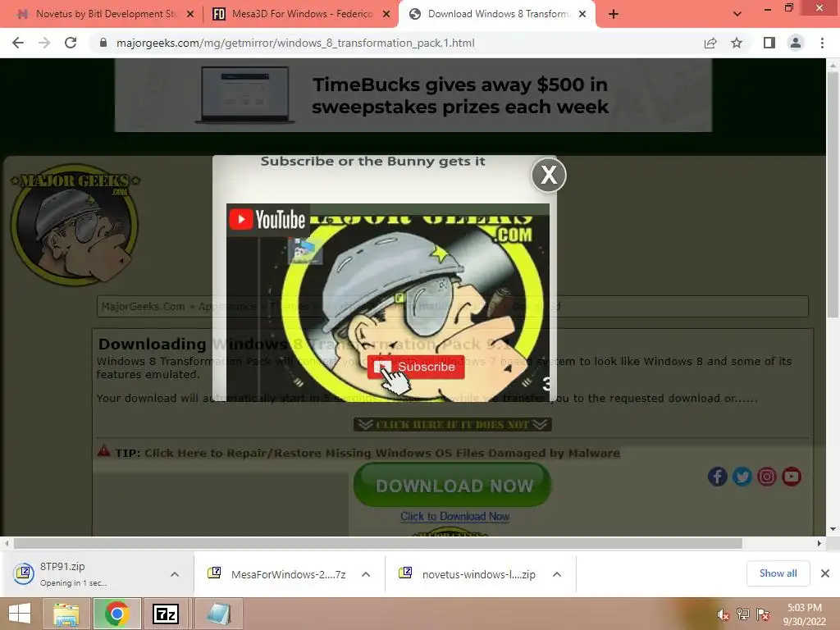This screenshot has height=630, width=840.
Task: Open the notepad-like taskbar app icon
Action: click(218, 614)
